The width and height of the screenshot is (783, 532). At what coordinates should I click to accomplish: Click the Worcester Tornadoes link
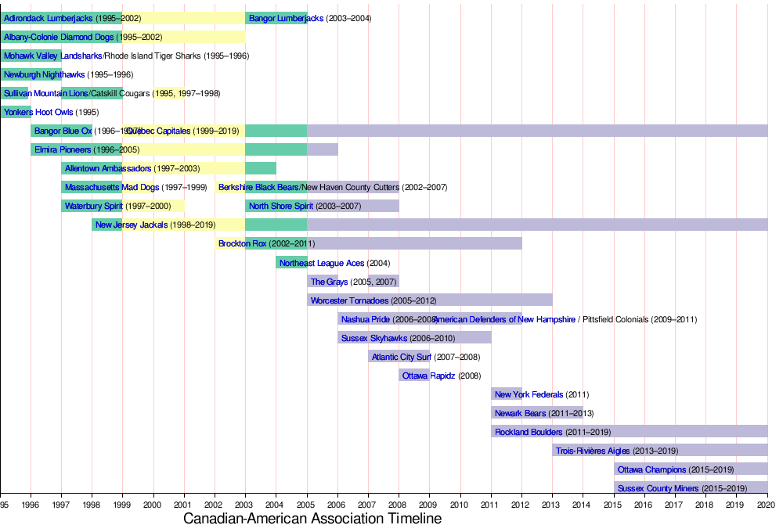tap(349, 300)
